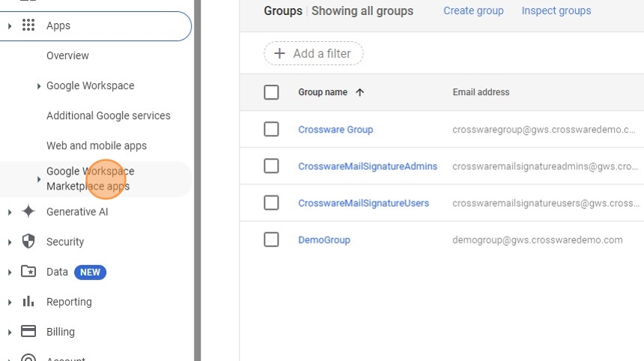This screenshot has width=644, height=361.
Task: Click the Security shield icon
Action: pyautogui.click(x=28, y=242)
